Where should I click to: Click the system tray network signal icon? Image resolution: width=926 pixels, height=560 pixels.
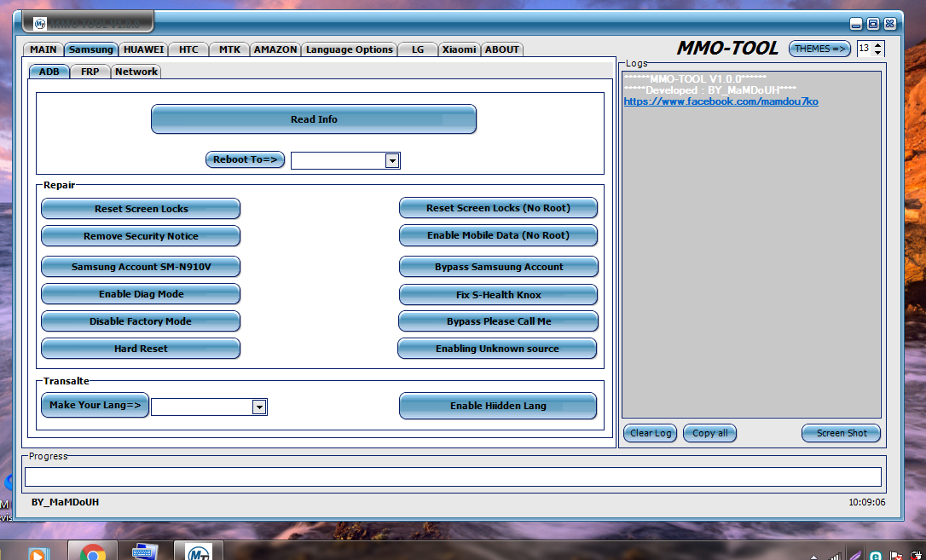[835, 556]
